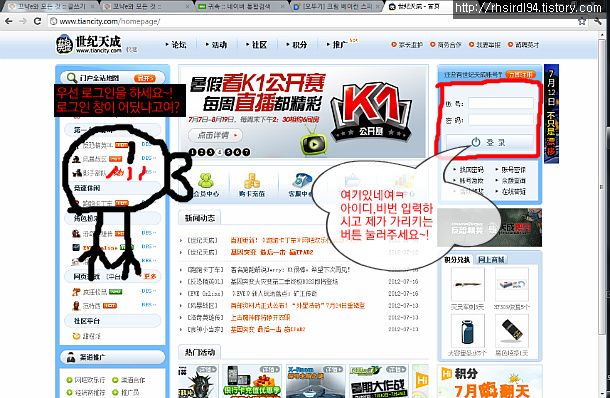The image size is (610, 398).
Task: Go back with the browser back arrow
Action: click(9, 21)
